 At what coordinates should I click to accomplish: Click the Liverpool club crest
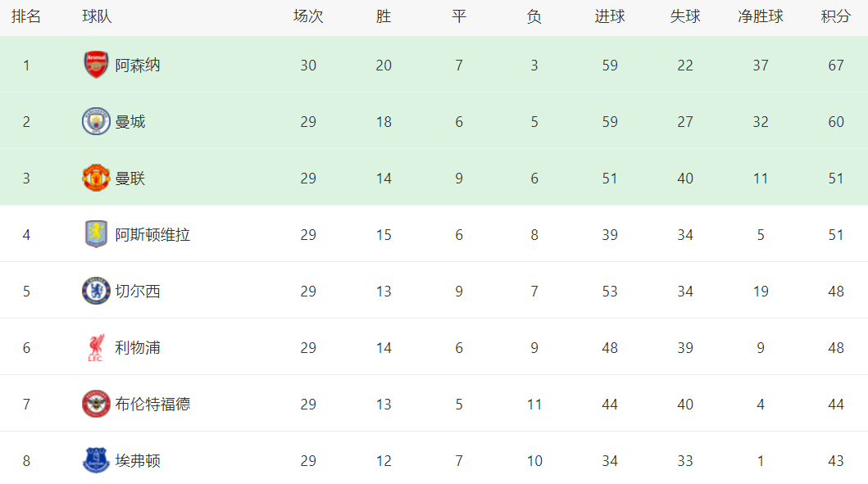point(96,347)
